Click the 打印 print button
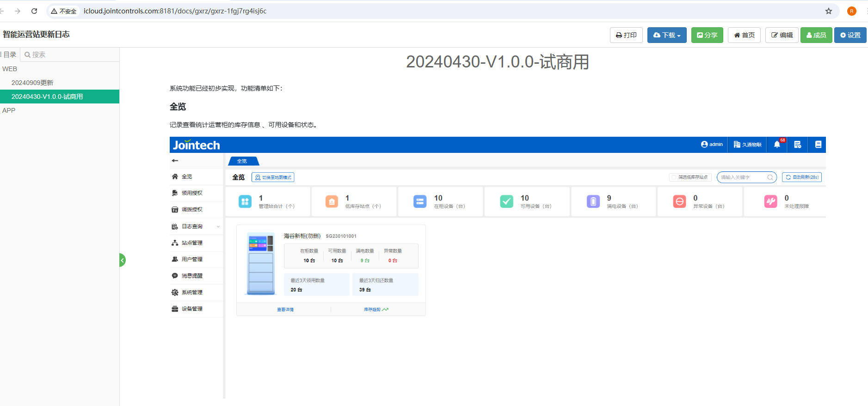 pyautogui.click(x=626, y=35)
